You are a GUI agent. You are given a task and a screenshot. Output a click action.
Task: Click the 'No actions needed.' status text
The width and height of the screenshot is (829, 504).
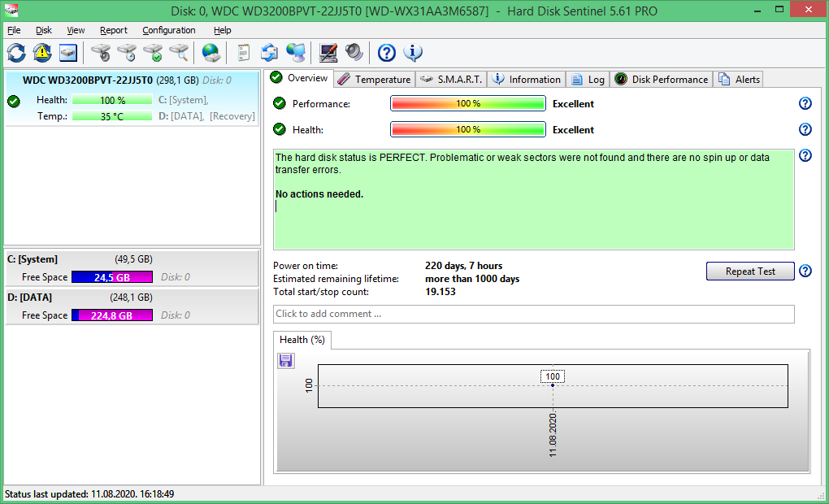point(319,194)
